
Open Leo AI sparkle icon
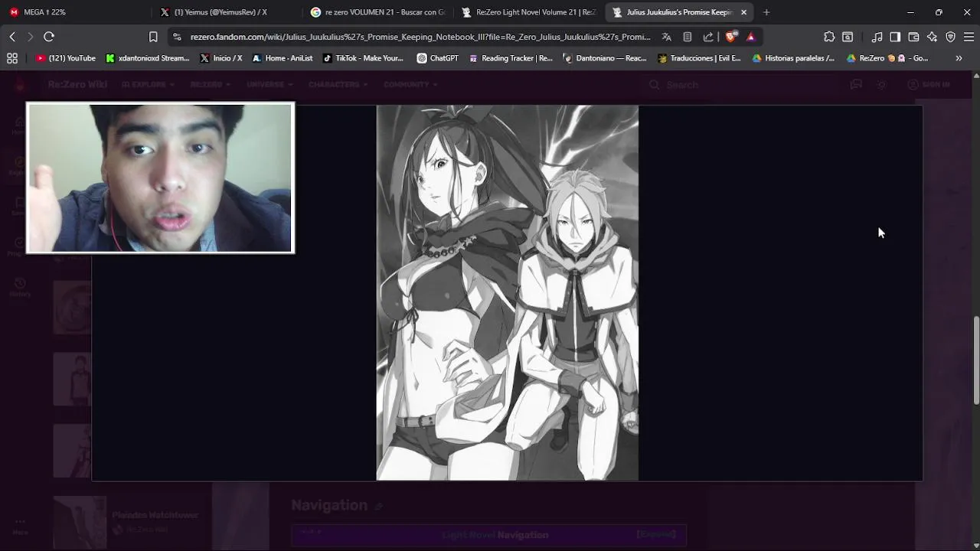click(x=932, y=37)
